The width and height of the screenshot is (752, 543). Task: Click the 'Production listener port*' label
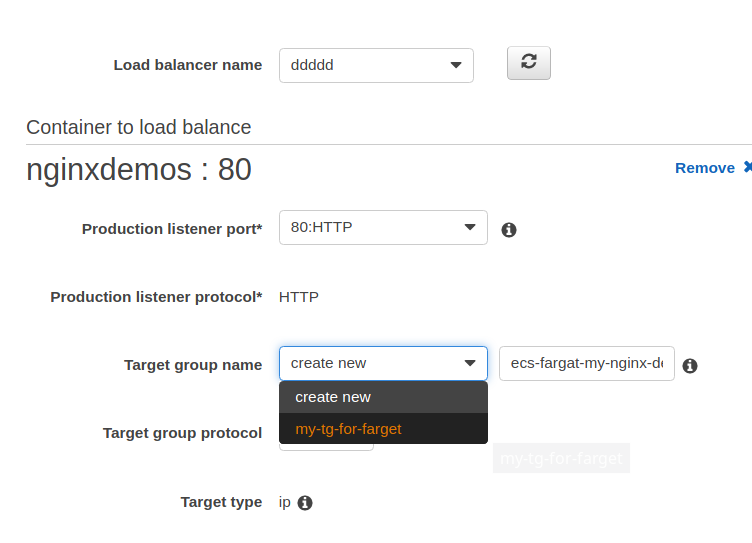[172, 229]
